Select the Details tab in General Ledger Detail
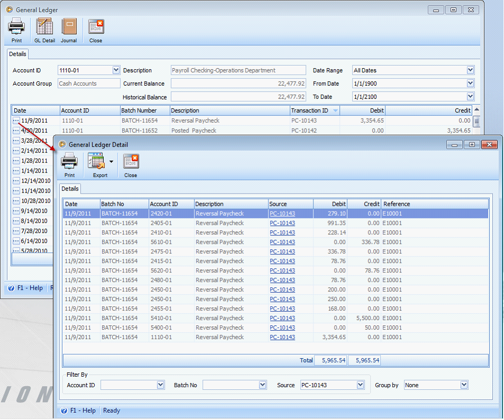 pos(70,188)
